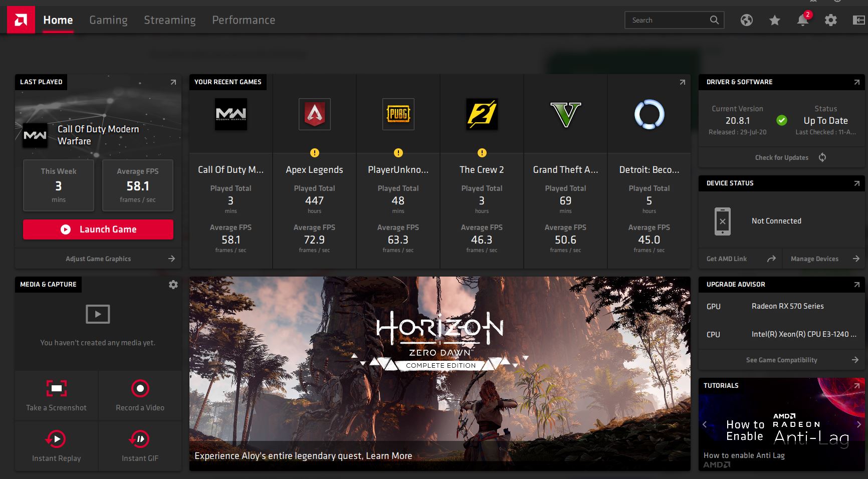Open the favorites star icon
This screenshot has height=479, width=868.
[775, 20]
